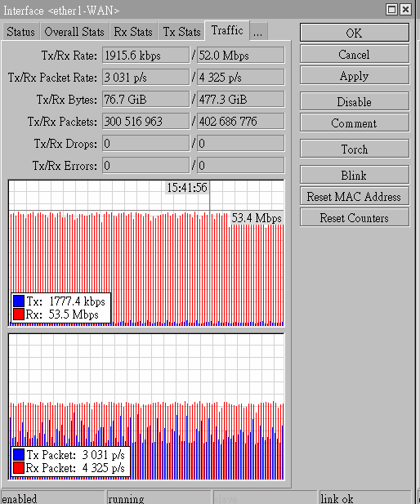420x504 pixels.
Task: Blink the interface LEDs
Action: (x=355, y=175)
